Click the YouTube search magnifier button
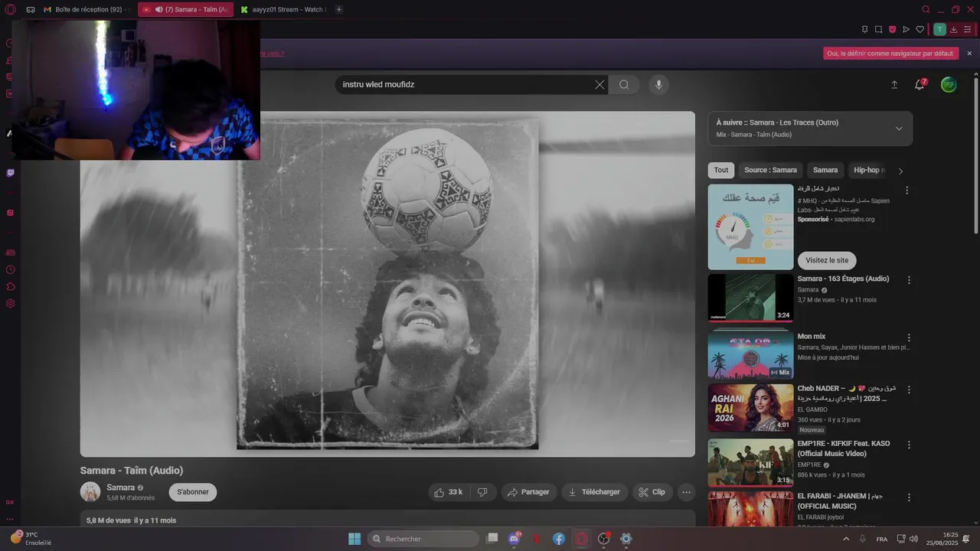The image size is (980, 551). 624,85
